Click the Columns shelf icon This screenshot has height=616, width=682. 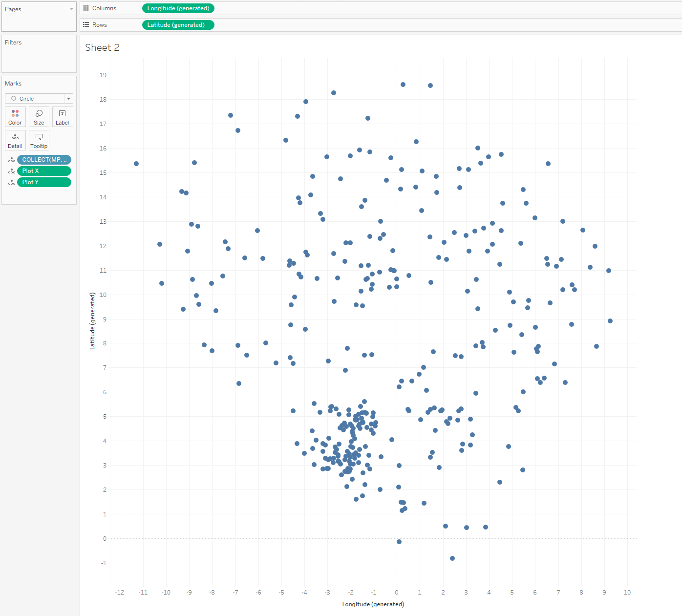coord(86,8)
